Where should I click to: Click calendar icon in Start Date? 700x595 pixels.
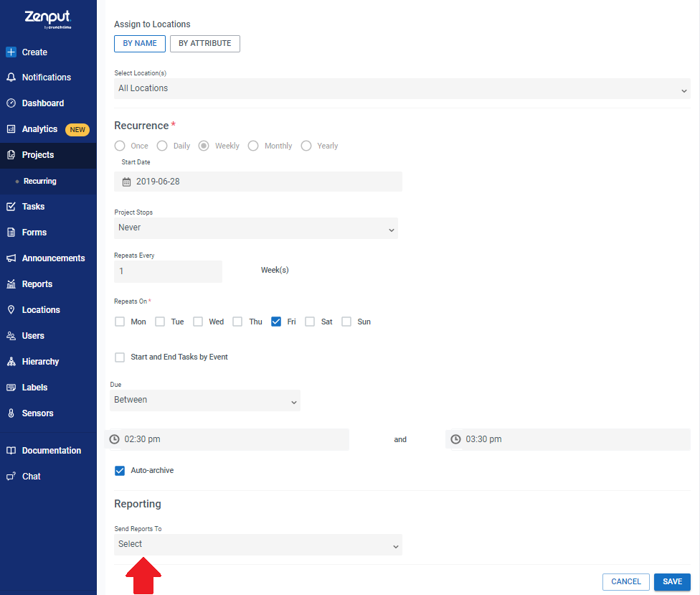[x=127, y=182]
